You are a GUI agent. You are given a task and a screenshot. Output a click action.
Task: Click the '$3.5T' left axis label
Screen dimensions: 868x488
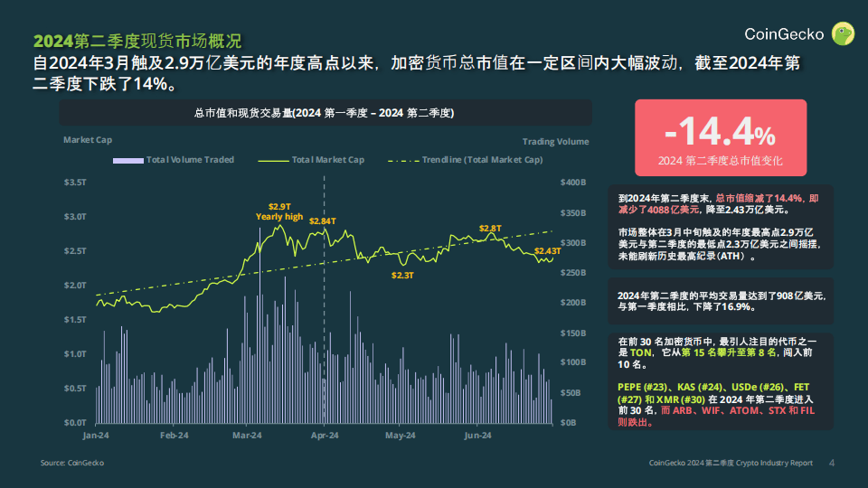75,183
